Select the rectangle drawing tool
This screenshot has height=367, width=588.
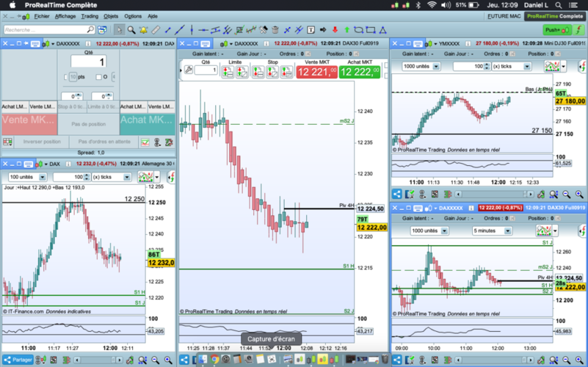[x=371, y=29]
